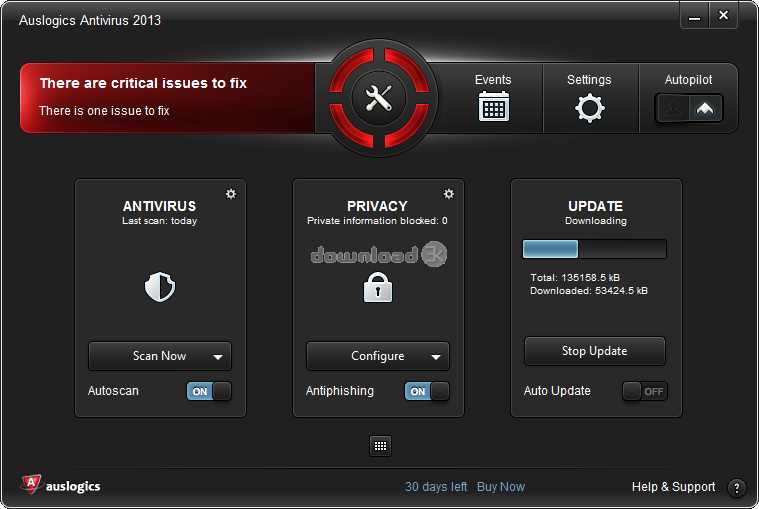Toggle the Antiphishing switch off
Image resolution: width=759 pixels, height=509 pixels.
click(x=427, y=391)
